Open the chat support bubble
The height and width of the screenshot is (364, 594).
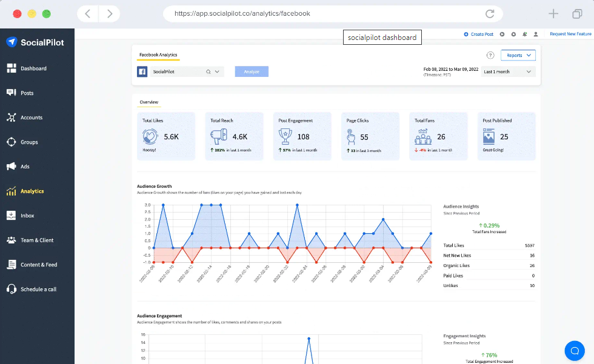575,351
